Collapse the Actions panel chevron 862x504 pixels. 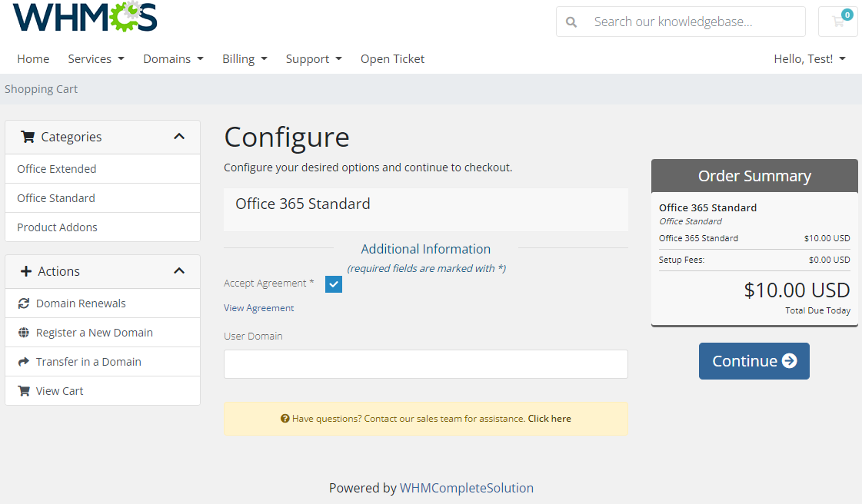coord(179,270)
